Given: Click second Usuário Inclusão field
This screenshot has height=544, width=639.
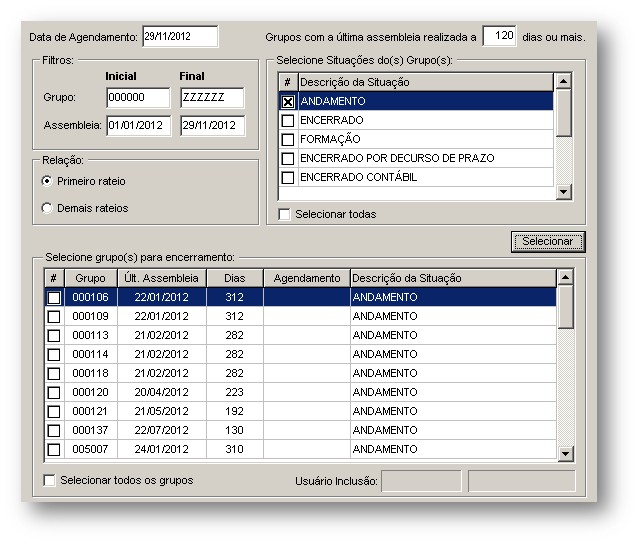Looking at the screenshot, I should (522, 481).
